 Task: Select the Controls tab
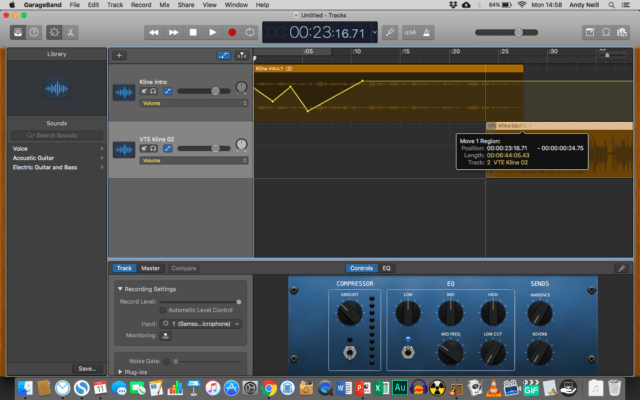click(362, 268)
